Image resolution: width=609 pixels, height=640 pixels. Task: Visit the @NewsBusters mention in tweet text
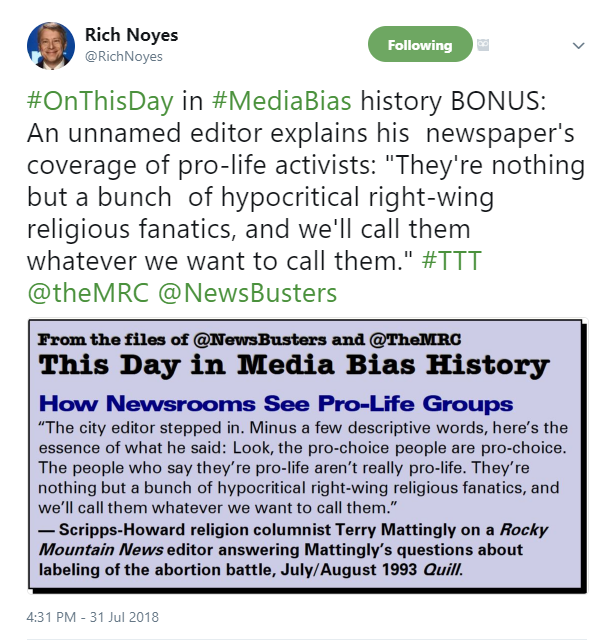(247, 293)
